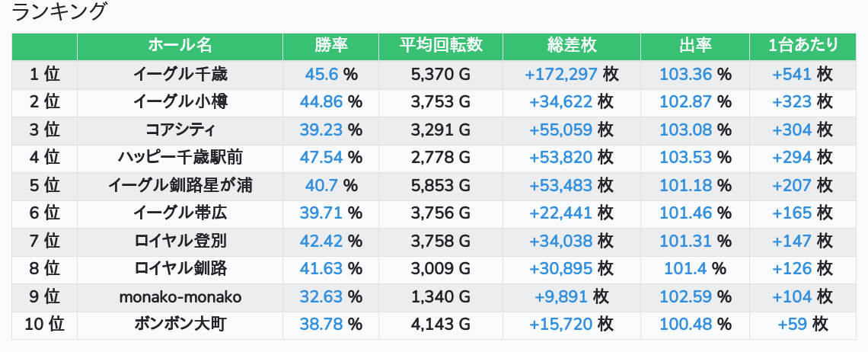Open the ボンボン大町 hall entry

pos(180,324)
